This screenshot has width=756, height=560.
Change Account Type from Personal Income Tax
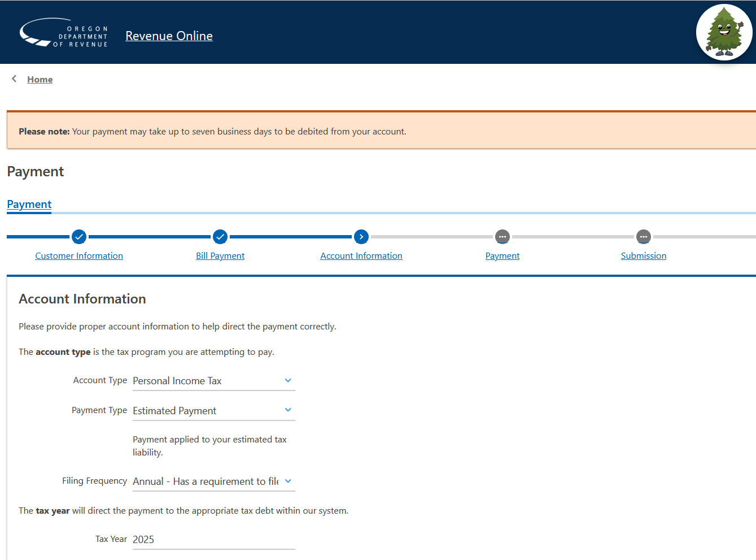tap(209, 380)
